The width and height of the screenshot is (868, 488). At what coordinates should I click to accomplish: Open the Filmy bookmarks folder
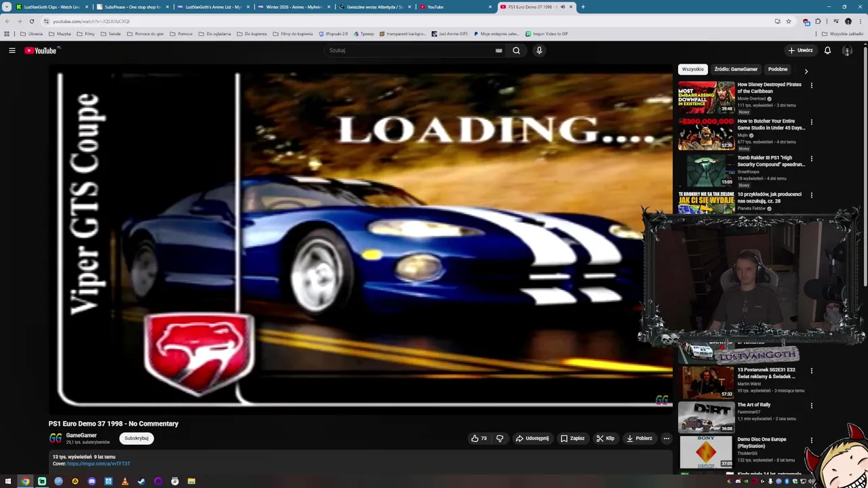pos(86,33)
